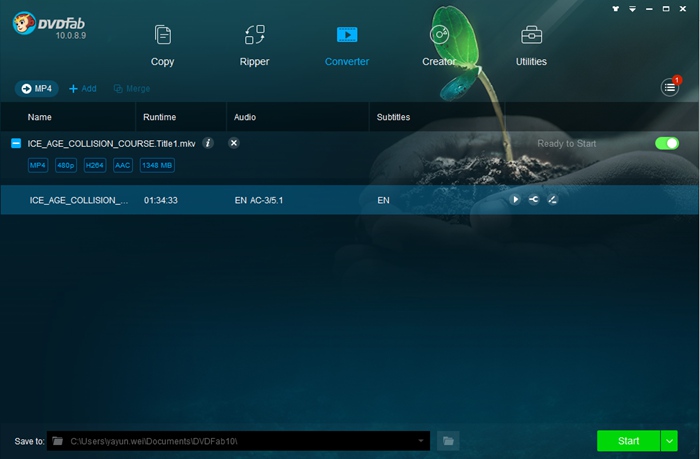This screenshot has height=459, width=700.
Task: Open the Copy module
Action: [x=162, y=45]
